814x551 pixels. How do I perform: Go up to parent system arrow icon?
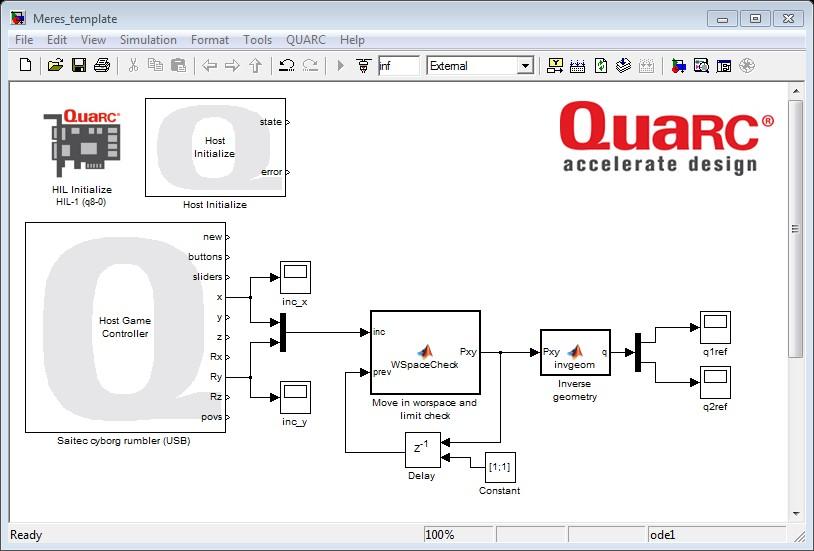point(255,65)
